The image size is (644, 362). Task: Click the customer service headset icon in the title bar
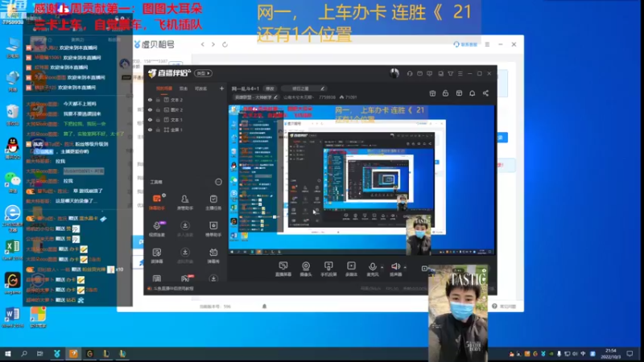410,73
